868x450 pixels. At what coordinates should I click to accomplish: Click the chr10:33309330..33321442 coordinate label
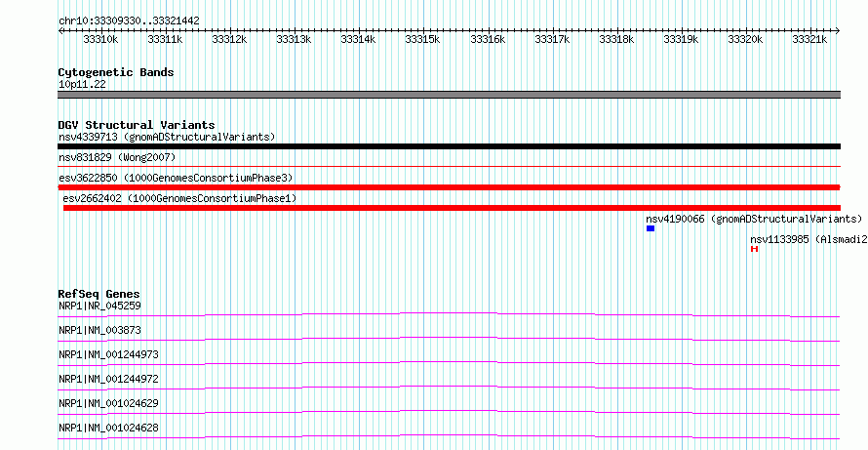click(129, 21)
